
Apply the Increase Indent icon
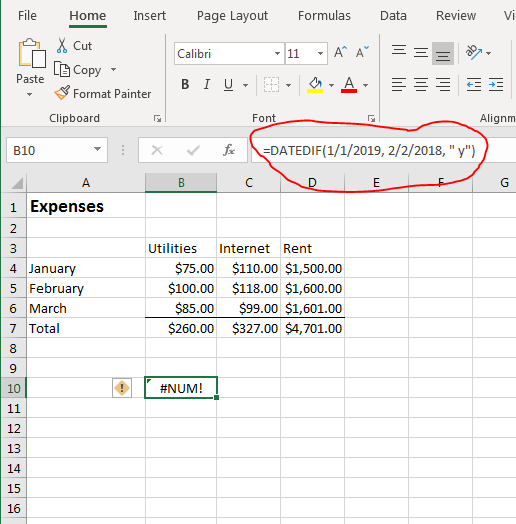[496, 84]
